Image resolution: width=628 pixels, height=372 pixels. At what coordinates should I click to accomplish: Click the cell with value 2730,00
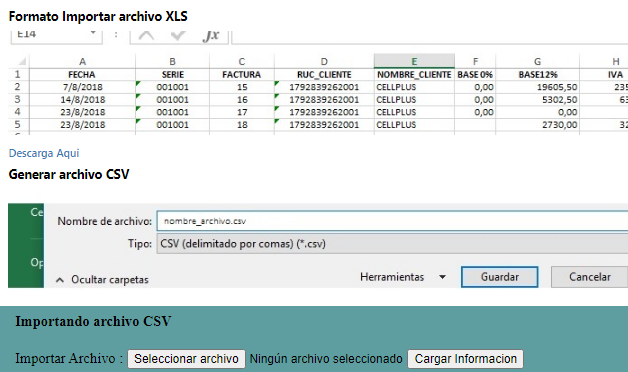[537, 125]
